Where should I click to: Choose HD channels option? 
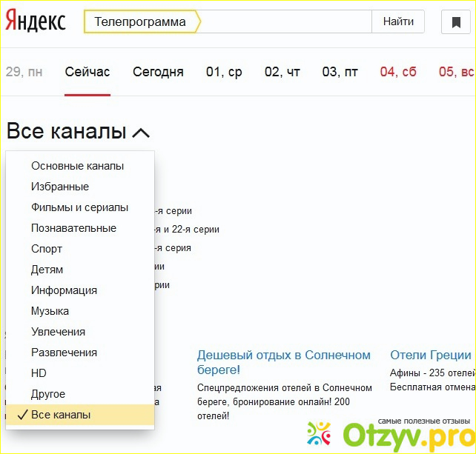[39, 373]
